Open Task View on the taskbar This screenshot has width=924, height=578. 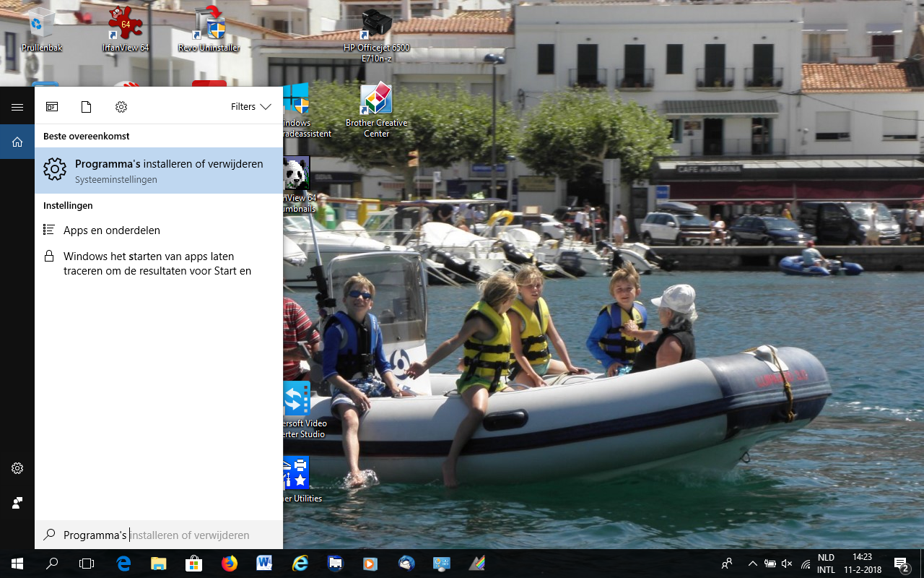tap(87, 564)
